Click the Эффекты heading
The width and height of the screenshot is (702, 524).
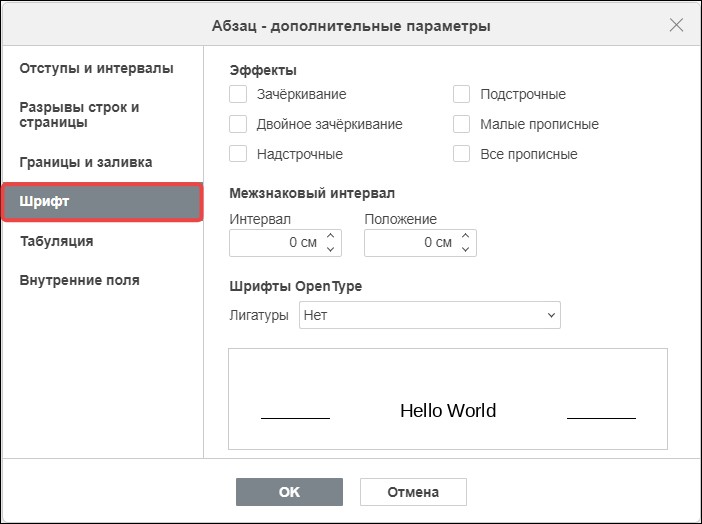pyautogui.click(x=263, y=70)
